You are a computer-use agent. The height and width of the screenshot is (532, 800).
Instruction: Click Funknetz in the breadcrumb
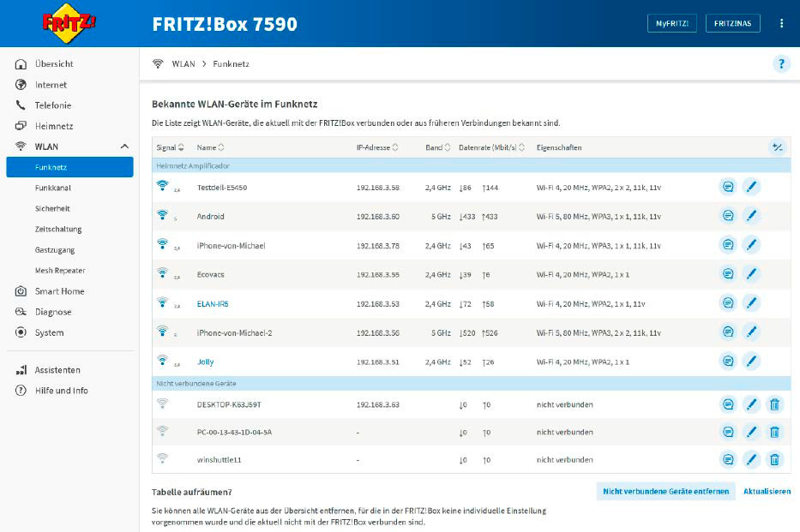tap(232, 63)
